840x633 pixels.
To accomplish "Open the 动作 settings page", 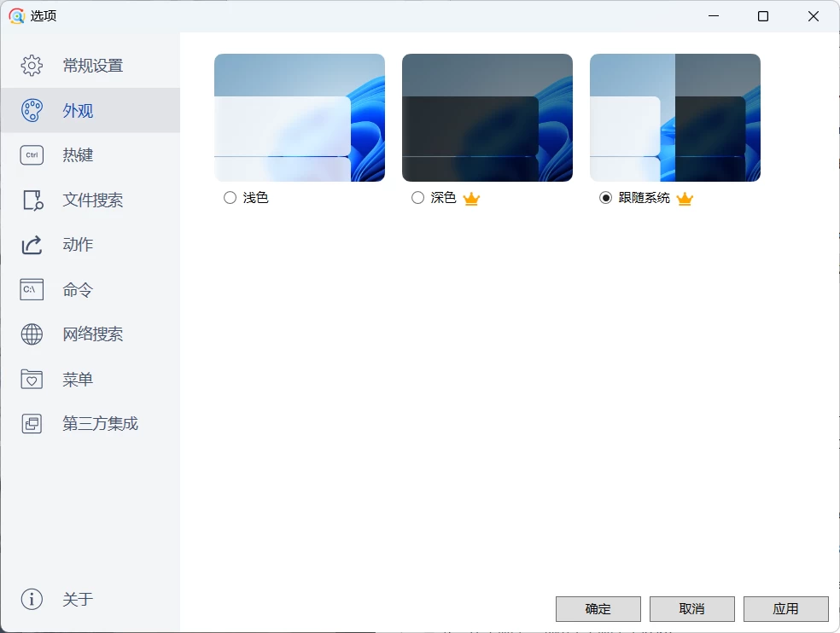I will [90, 245].
